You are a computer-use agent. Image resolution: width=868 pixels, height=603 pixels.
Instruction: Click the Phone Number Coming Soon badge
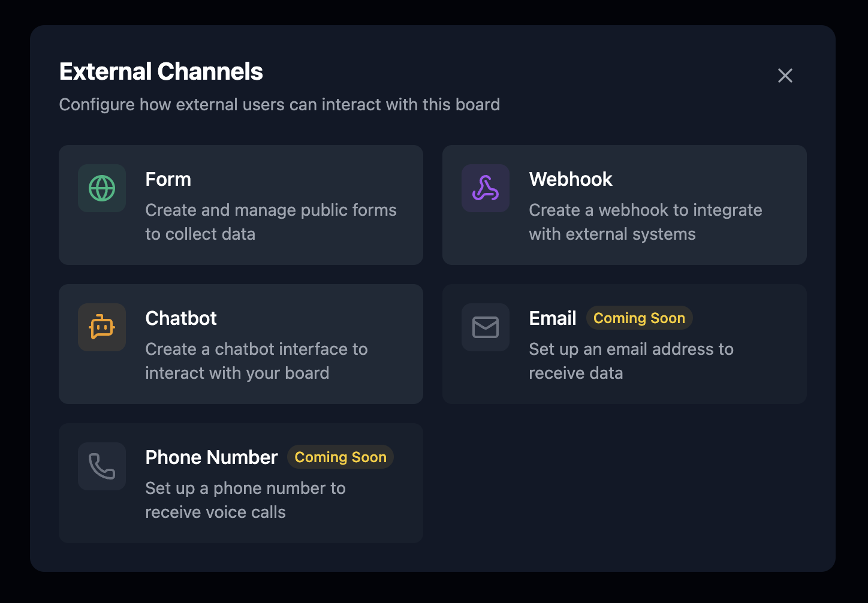click(340, 457)
